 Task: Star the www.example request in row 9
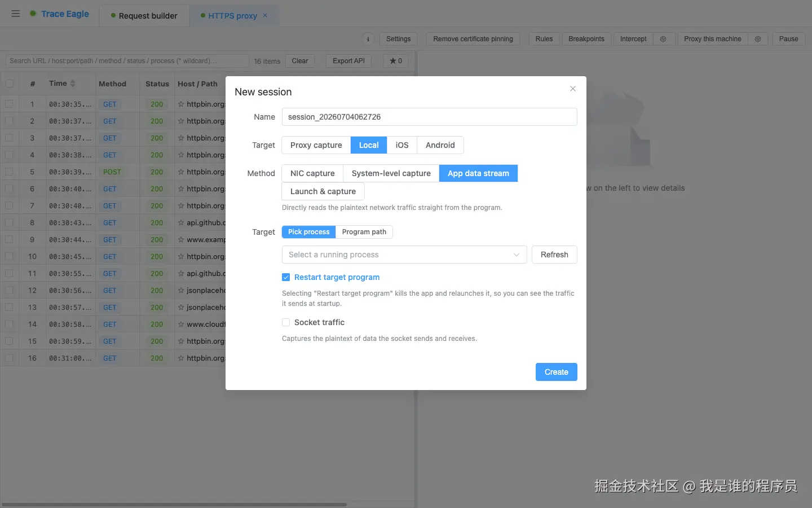pos(181,240)
